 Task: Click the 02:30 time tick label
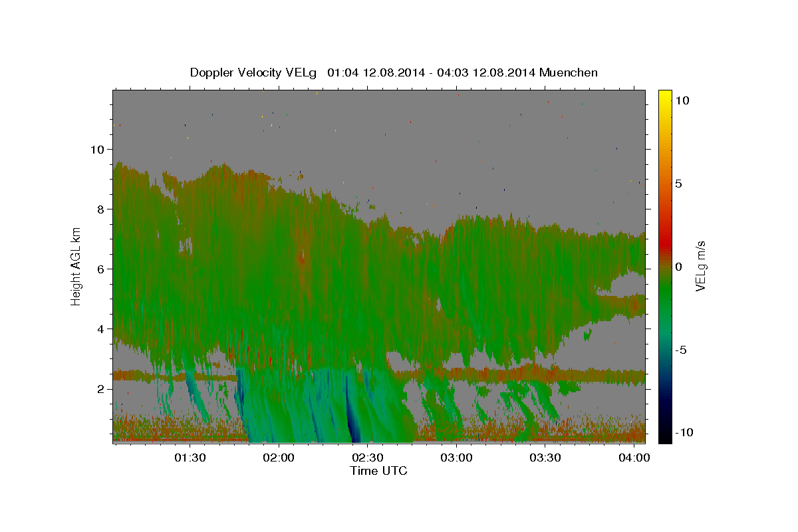[367, 458]
